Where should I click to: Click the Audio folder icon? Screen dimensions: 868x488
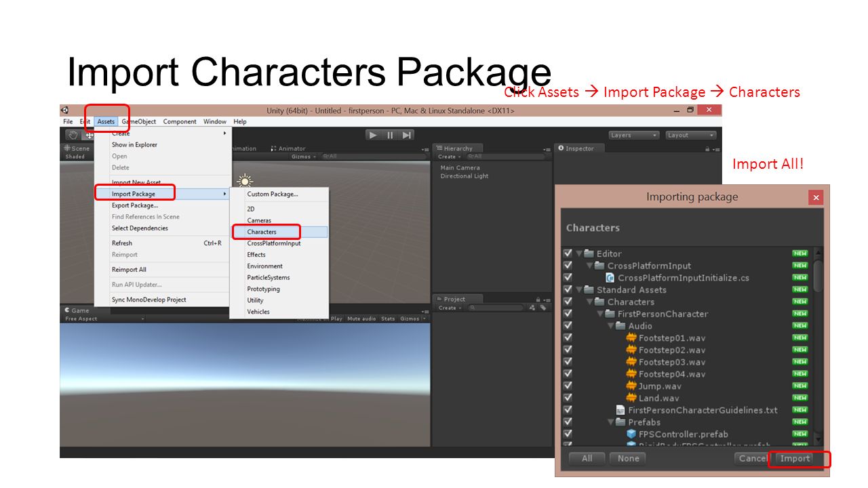coord(620,325)
